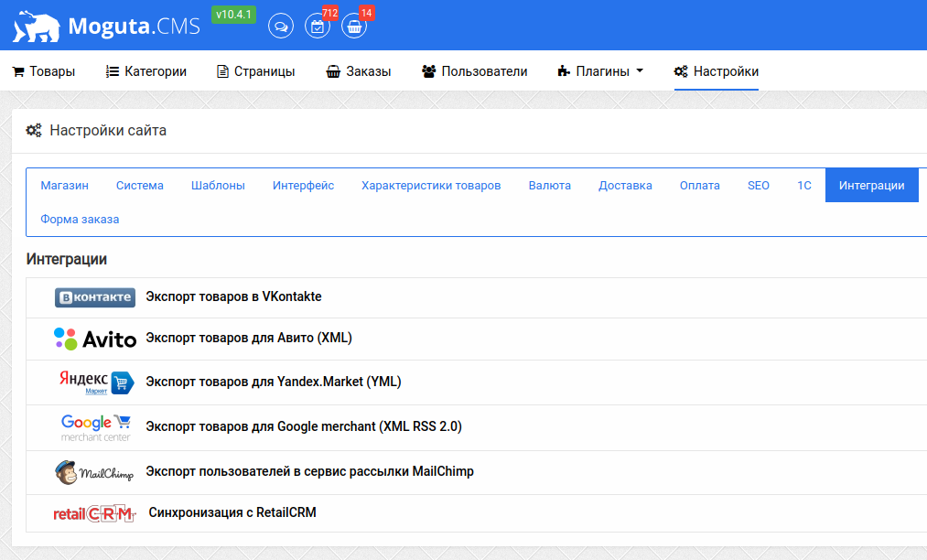This screenshot has height=560, width=927.
Task: Click the Пользователи people icon
Action: pos(428,71)
